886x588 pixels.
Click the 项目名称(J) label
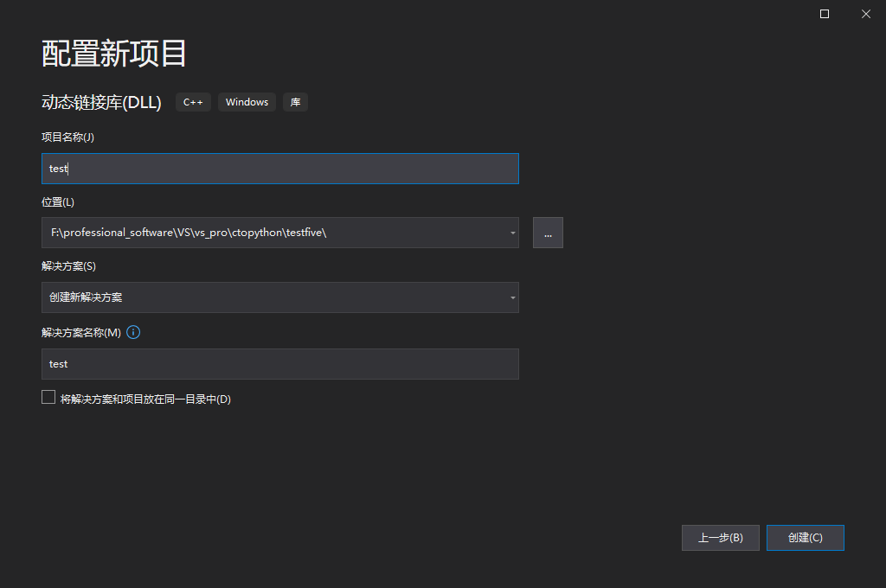tap(64, 137)
